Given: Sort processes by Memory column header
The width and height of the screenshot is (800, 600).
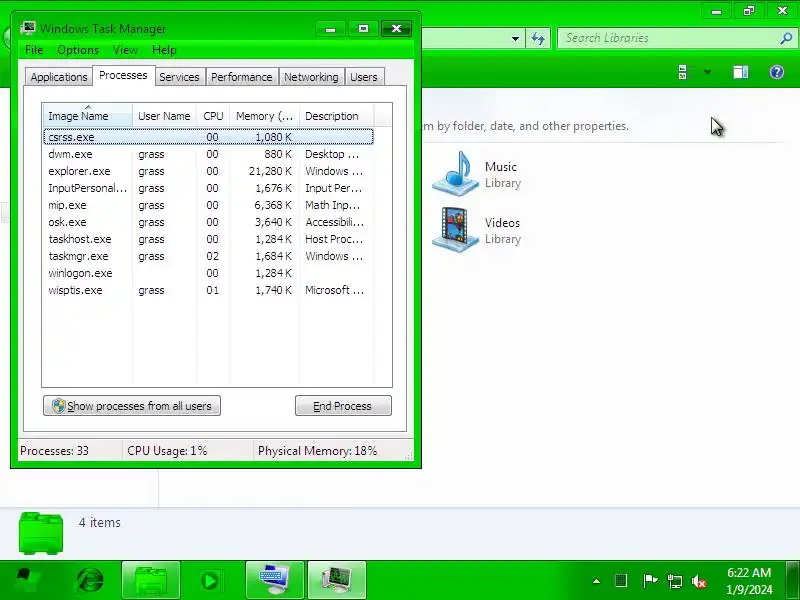Looking at the screenshot, I should (x=264, y=116).
